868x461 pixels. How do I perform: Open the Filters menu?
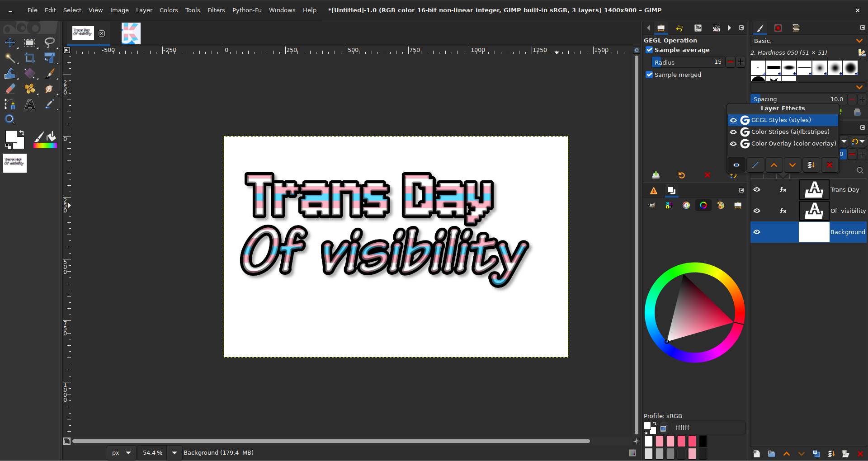point(216,10)
